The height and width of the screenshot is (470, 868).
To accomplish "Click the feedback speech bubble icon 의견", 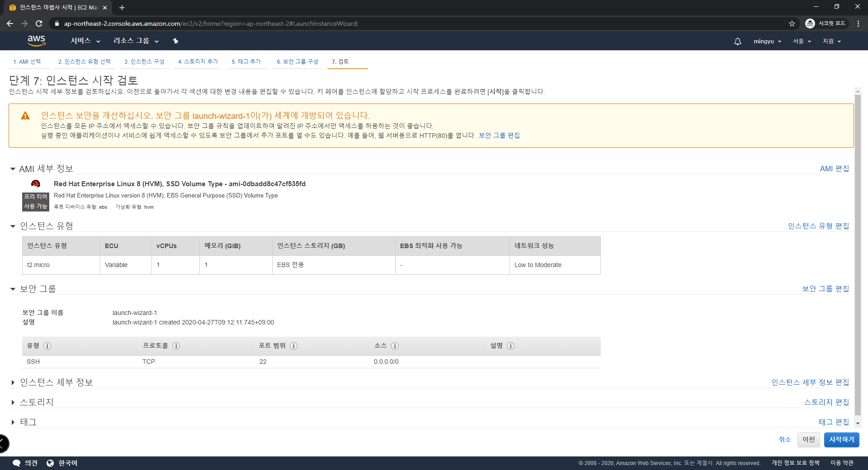I will point(17,463).
